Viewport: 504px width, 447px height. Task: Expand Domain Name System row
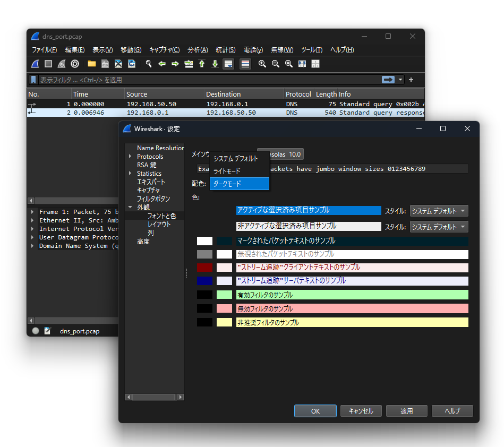pyautogui.click(x=32, y=246)
